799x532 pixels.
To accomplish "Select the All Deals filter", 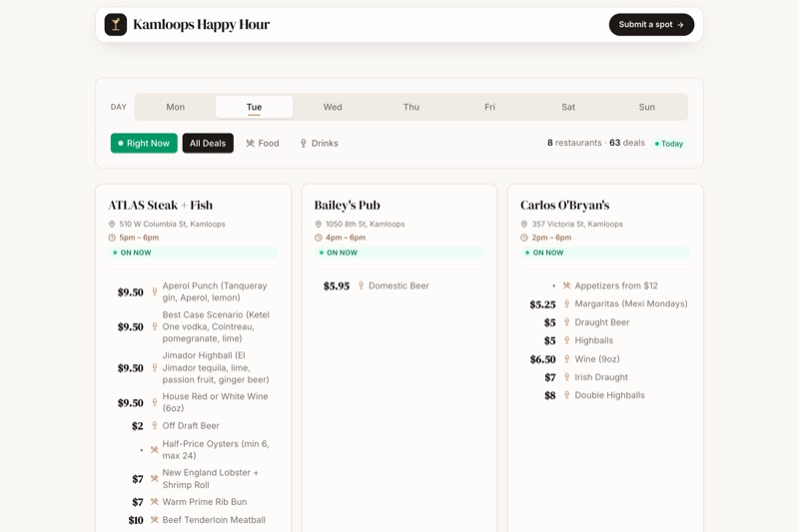I will (208, 143).
